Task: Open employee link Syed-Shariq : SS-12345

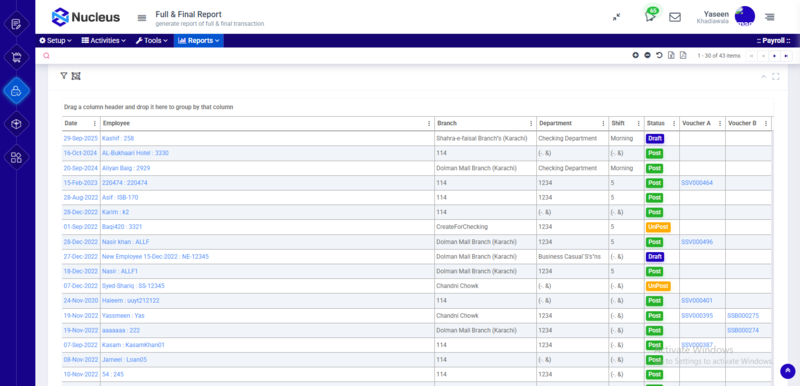Action: (133, 286)
